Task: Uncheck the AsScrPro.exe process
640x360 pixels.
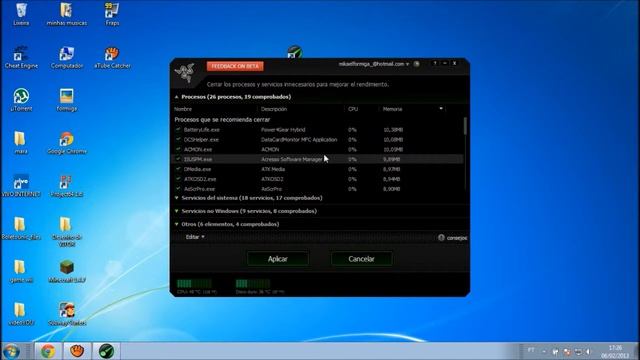Action: (x=178, y=189)
